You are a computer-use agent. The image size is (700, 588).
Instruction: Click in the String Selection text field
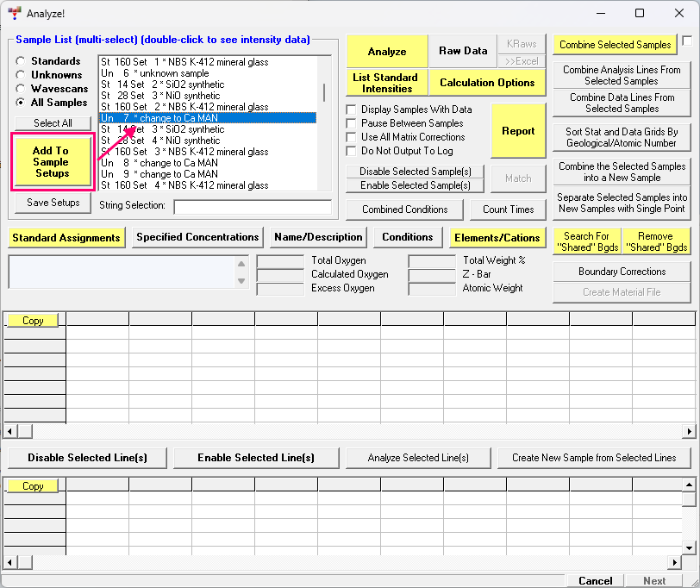pos(252,207)
